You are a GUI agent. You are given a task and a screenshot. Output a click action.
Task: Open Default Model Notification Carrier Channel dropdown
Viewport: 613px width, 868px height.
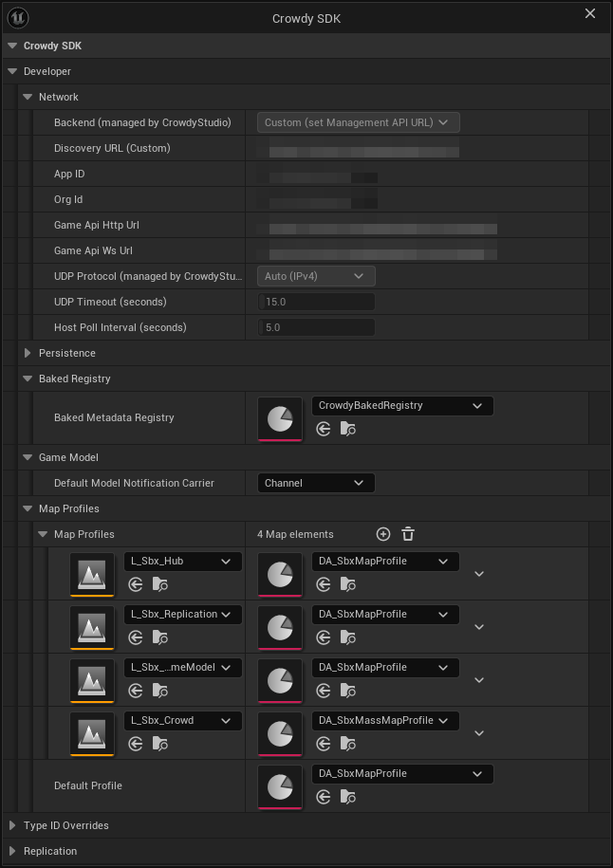coord(316,483)
